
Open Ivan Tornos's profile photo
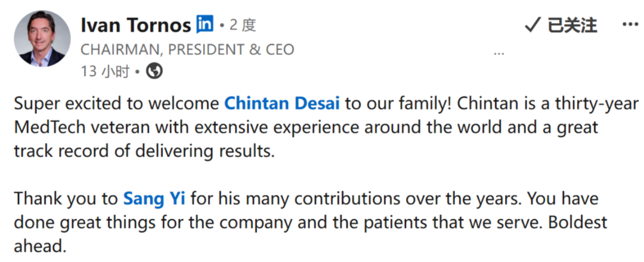(x=42, y=39)
